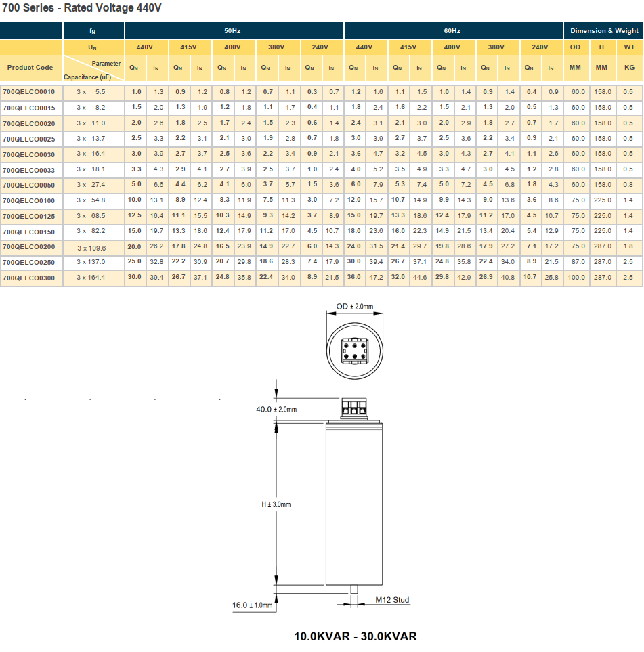Select product code 700QELCO0300 row
This screenshot has height=652, width=644.
click(x=29, y=278)
